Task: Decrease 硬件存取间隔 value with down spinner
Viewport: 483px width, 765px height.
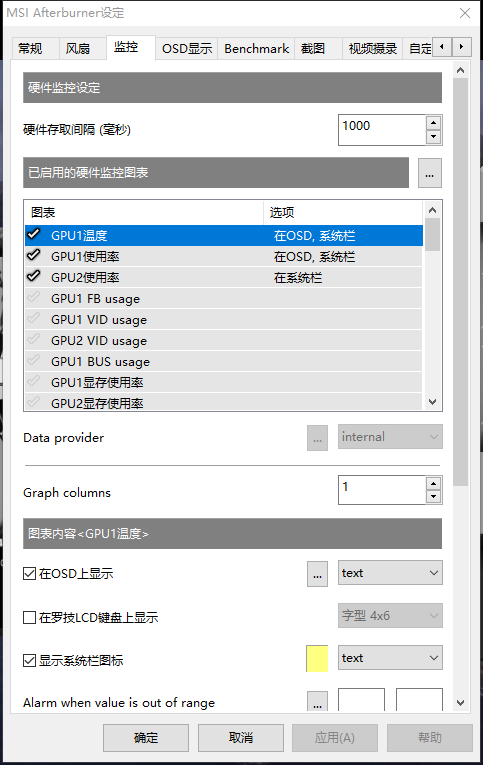Action: [434, 137]
